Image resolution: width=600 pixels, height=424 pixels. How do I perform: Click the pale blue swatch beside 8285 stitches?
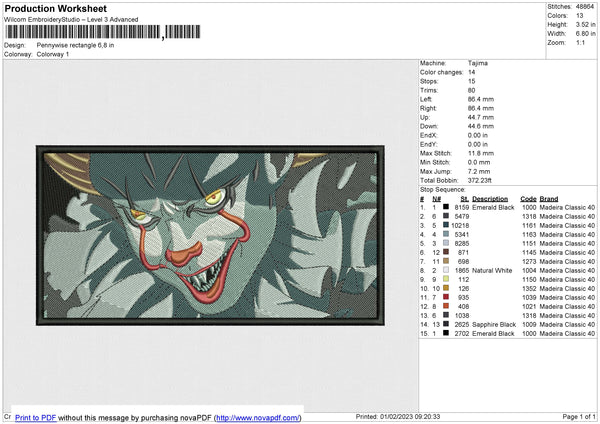tap(446, 243)
